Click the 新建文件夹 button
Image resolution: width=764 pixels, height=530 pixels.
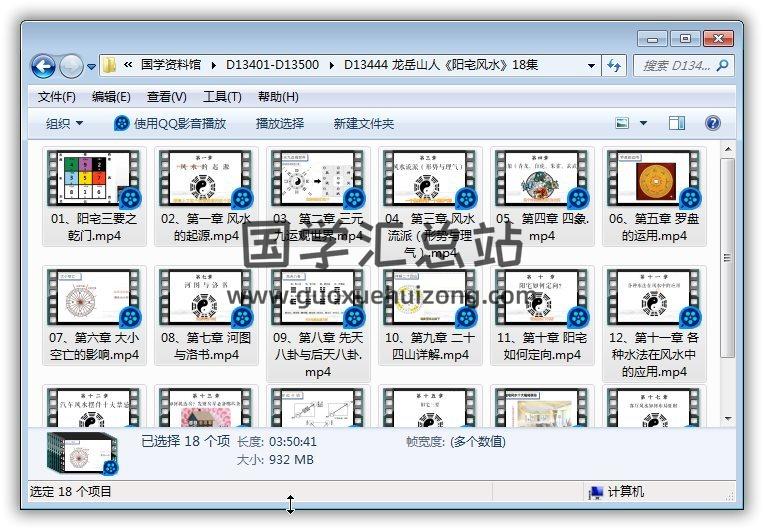(x=363, y=124)
